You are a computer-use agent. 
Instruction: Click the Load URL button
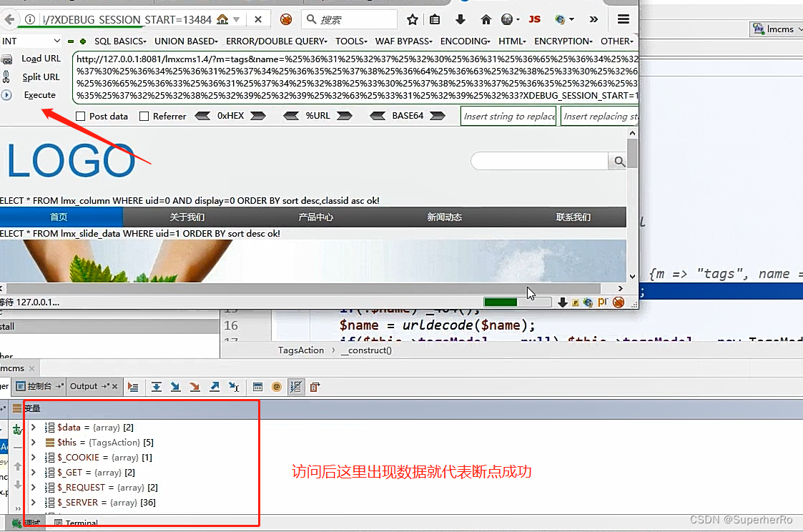(41, 59)
